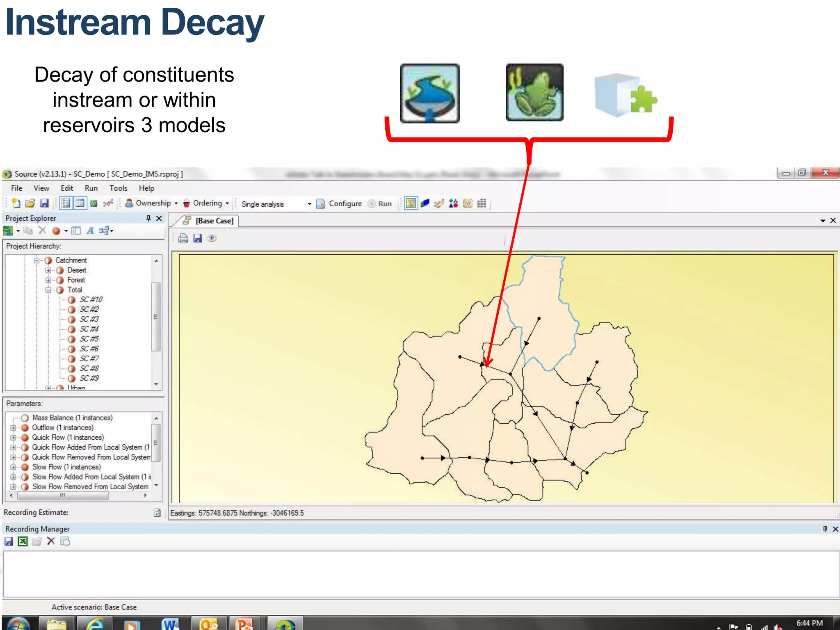Open the dropdown arrow beside the map icon
The width and height of the screenshot is (840, 630).
pyautogui.click(x=18, y=231)
